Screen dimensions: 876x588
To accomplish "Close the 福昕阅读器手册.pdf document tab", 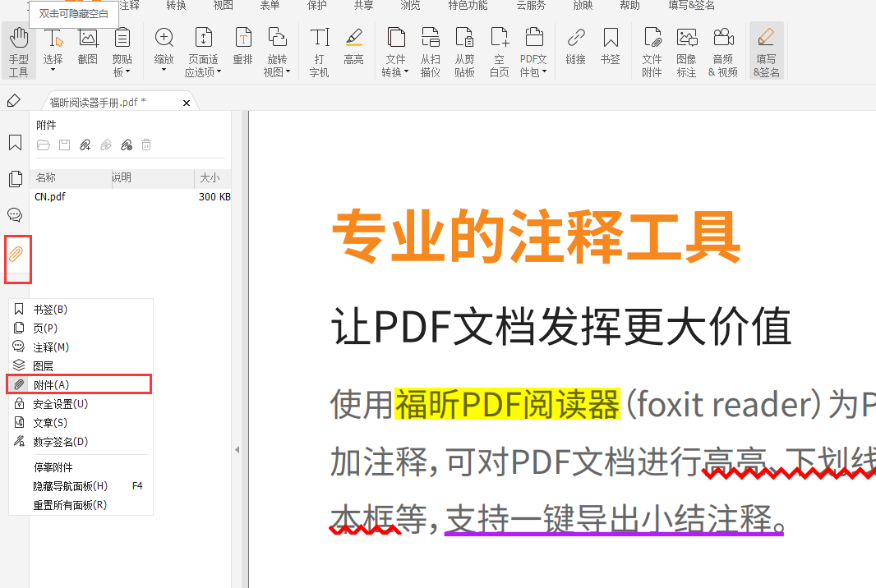I will pos(187,103).
